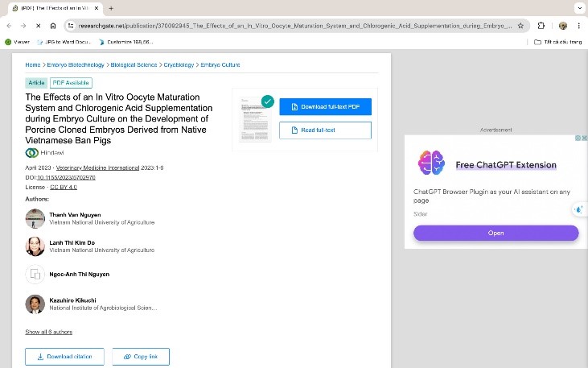Open a new browser tab
Image resolution: width=588 pixels, height=368 pixels.
click(x=110, y=8)
